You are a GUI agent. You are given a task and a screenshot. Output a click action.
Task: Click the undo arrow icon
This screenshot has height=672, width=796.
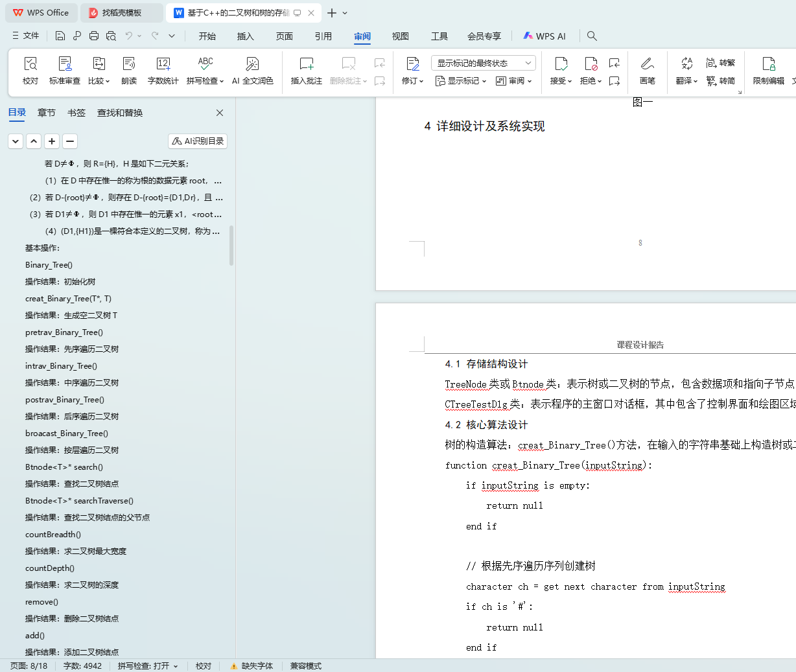pos(129,36)
